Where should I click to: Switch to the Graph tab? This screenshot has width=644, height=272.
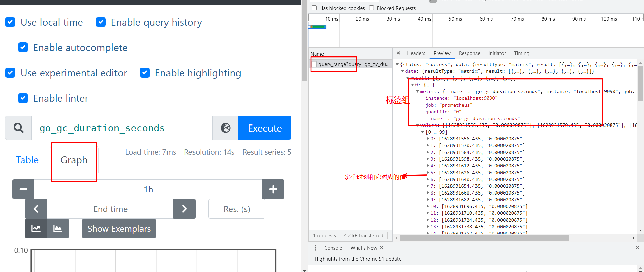coord(74,160)
